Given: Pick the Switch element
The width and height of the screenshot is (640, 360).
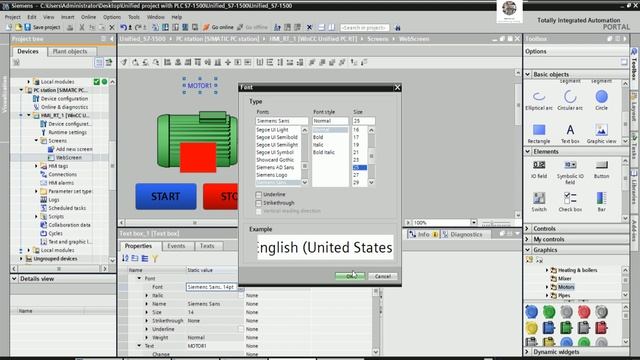Looking at the screenshot, I should (539, 202).
